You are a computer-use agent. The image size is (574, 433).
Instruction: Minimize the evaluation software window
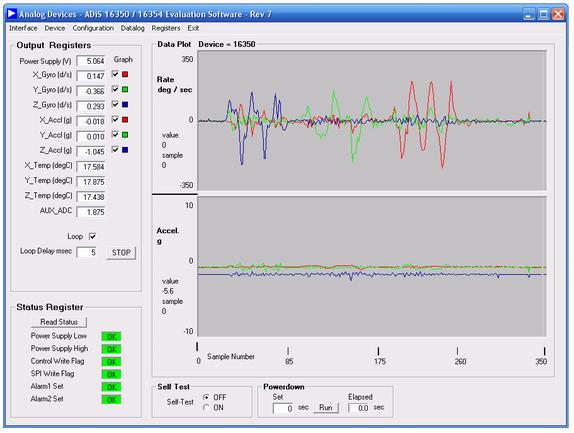[x=528, y=14]
